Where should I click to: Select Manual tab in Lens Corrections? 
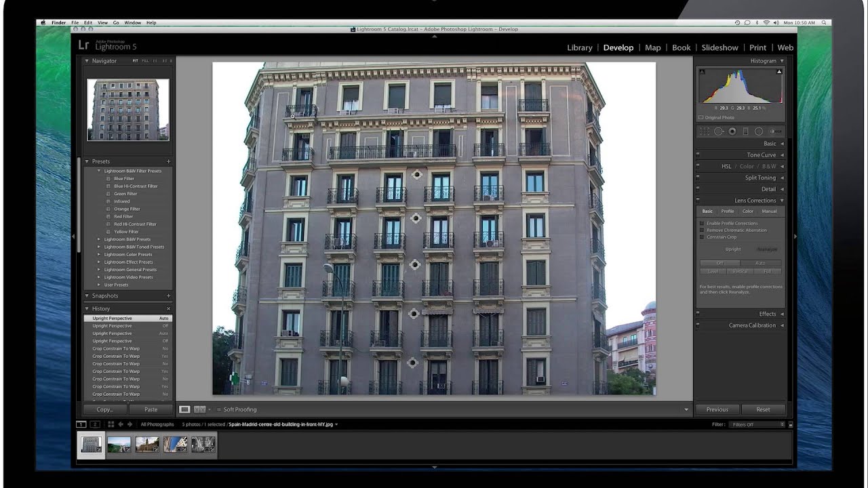[770, 211]
